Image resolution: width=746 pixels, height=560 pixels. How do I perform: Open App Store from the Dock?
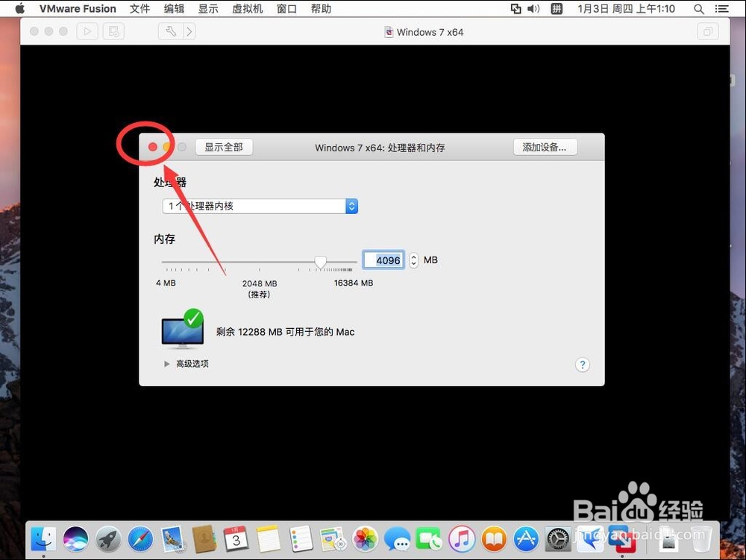pos(526,539)
